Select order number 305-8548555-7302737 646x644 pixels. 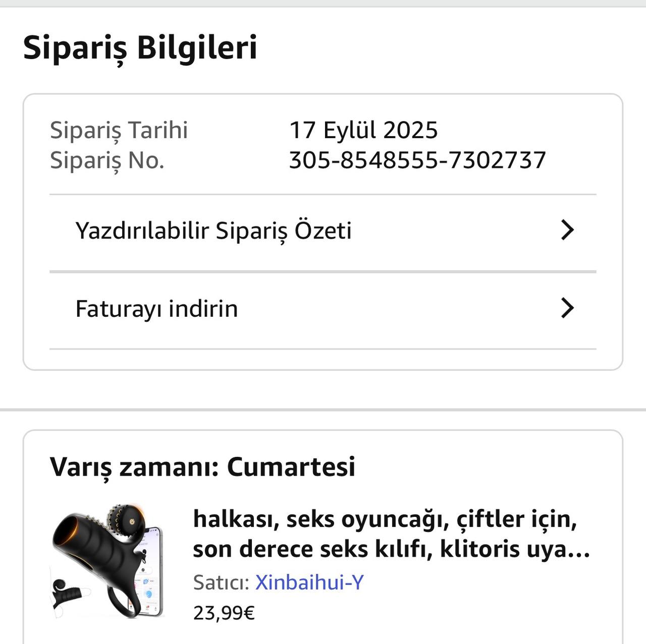click(417, 160)
